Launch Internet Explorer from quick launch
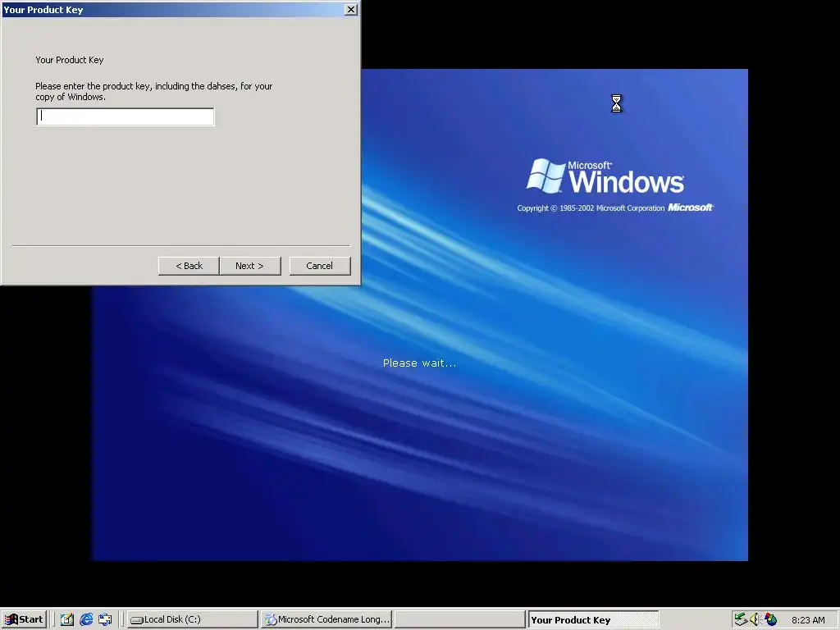The height and width of the screenshot is (630, 840). coord(85,620)
